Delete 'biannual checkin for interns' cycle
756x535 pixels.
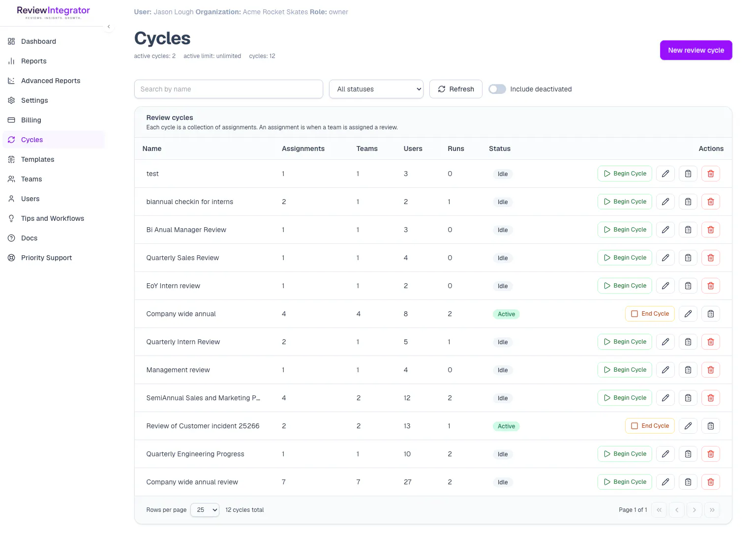711,202
